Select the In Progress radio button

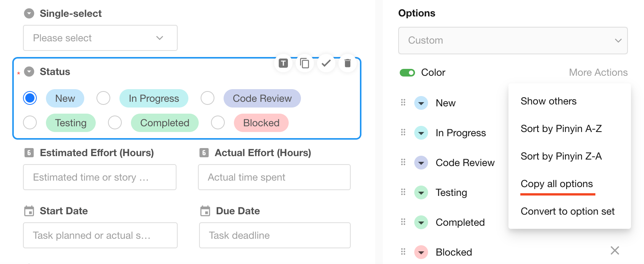pos(103,98)
